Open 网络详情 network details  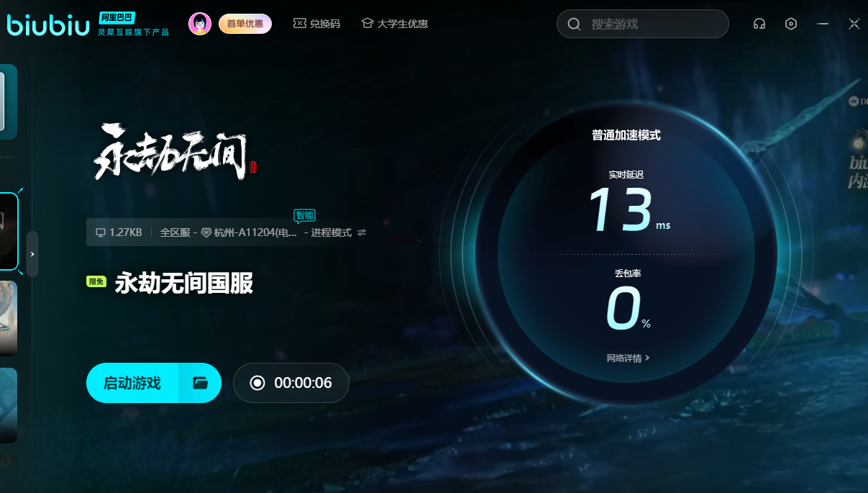point(628,358)
